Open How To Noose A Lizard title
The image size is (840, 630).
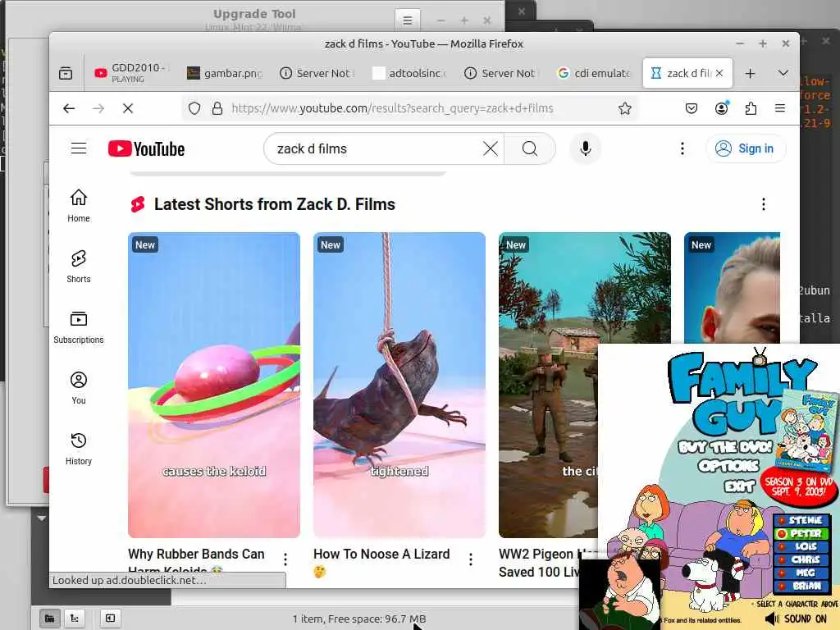[x=381, y=554]
